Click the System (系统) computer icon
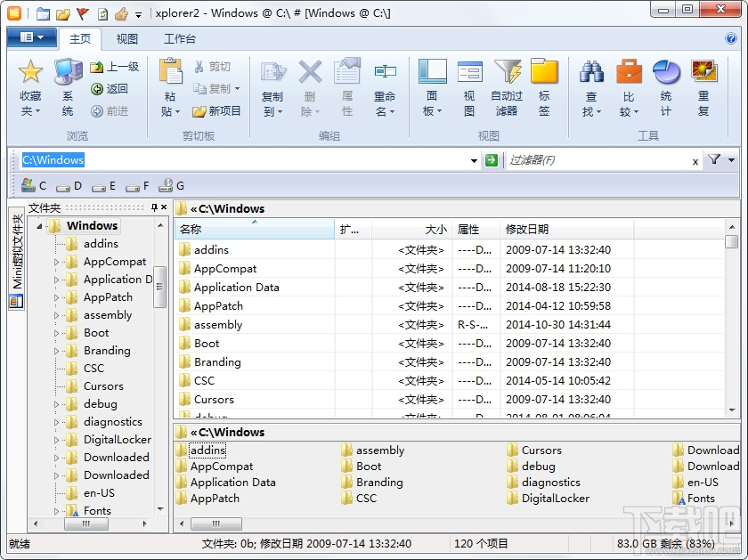This screenshot has height=560, width=748. 68,72
